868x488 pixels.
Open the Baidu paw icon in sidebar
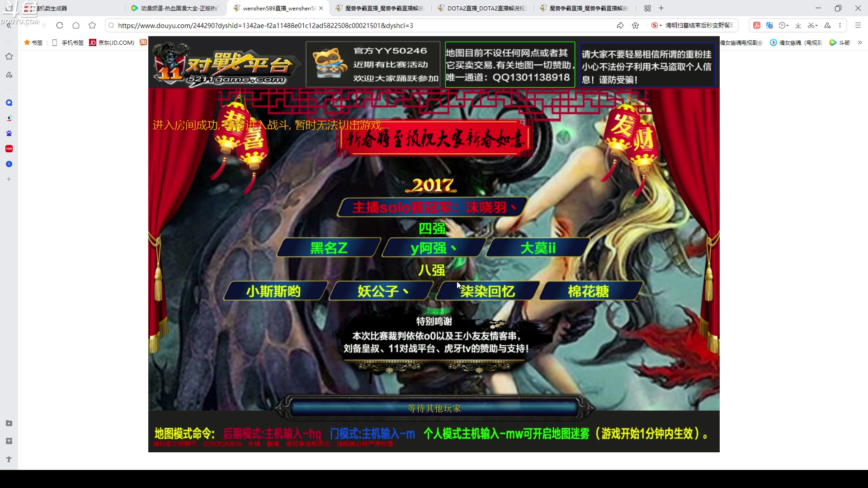tap(9, 133)
